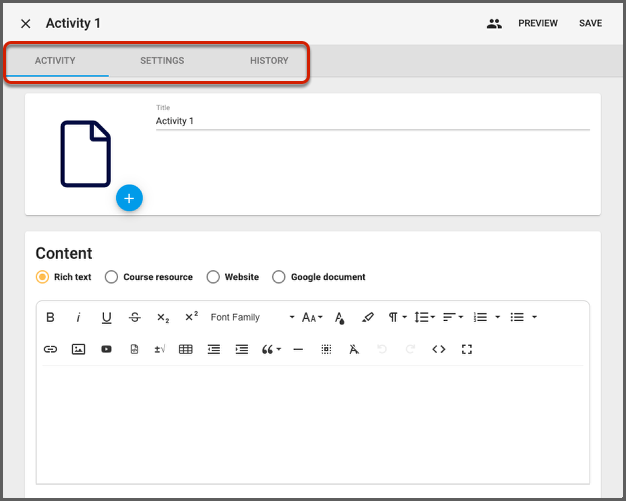Image resolution: width=626 pixels, height=501 pixels.
Task: Toggle bold formatting in the editor
Action: (x=51, y=317)
